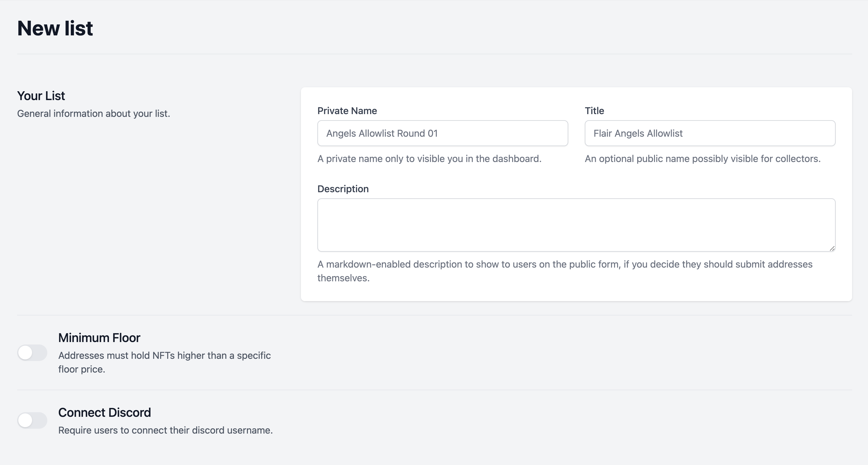This screenshot has width=868, height=465.
Task: Focus the Private Name input field
Action: [443, 133]
